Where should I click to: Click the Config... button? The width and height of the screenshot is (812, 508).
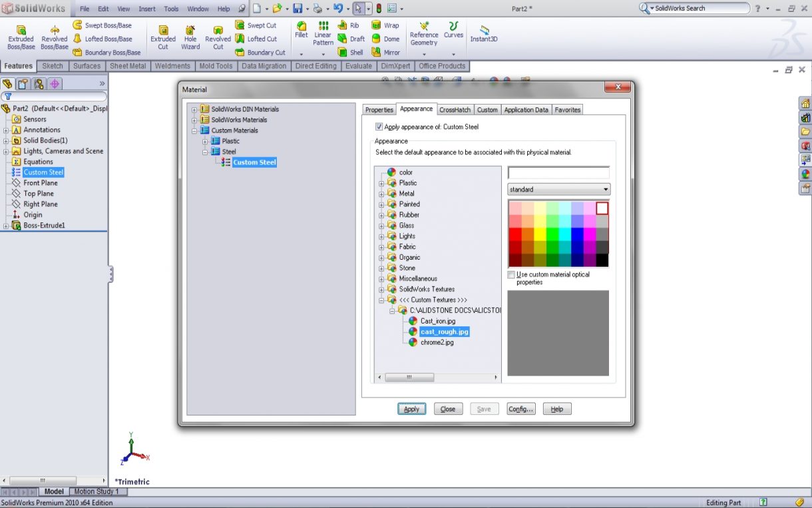521,409
